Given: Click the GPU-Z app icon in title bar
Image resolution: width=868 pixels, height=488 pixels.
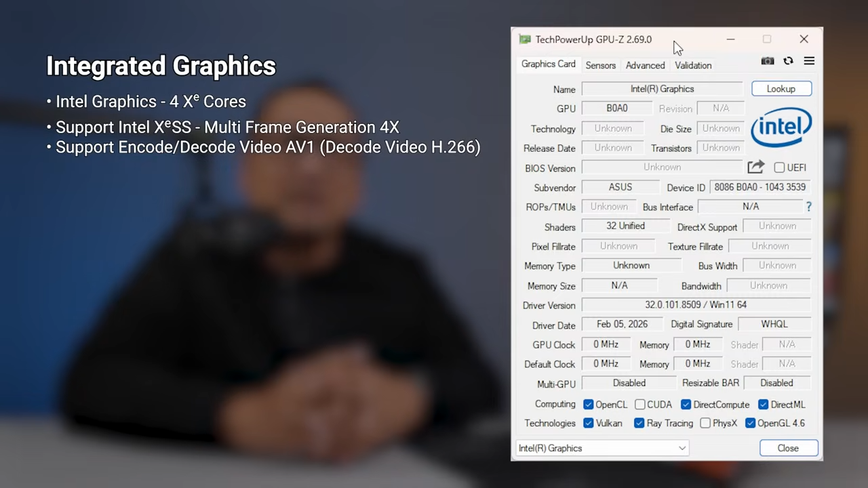Looking at the screenshot, I should tap(525, 39).
